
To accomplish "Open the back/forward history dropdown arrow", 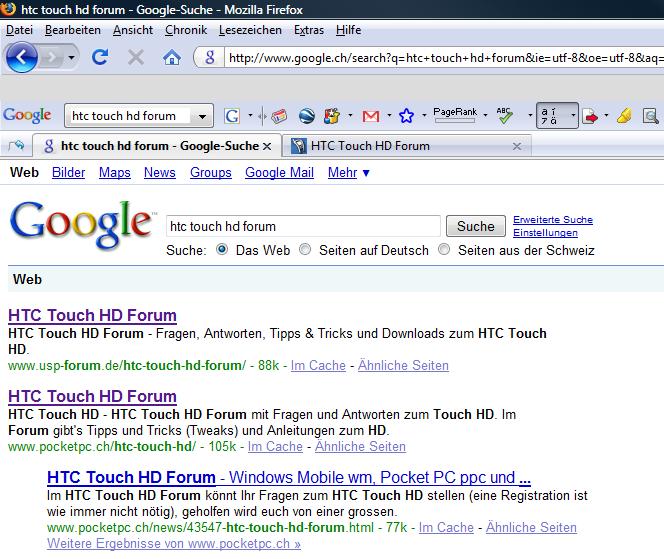I will pyautogui.click(x=72, y=57).
